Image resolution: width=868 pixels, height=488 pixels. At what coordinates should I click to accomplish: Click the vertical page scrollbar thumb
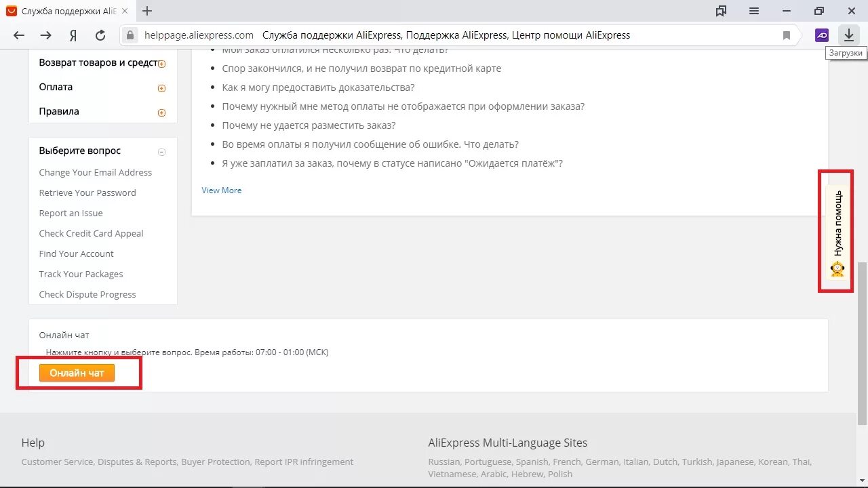click(x=862, y=343)
